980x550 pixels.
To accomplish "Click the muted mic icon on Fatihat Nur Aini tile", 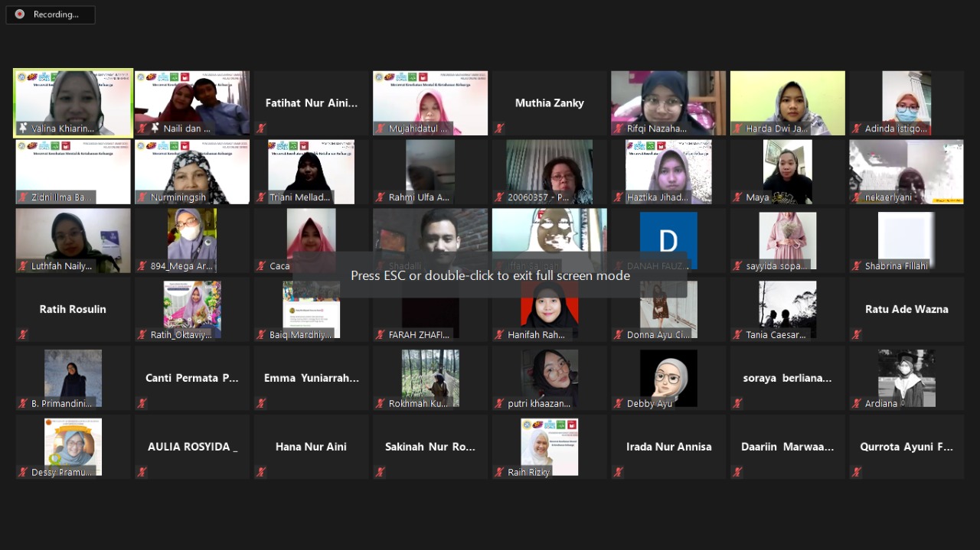I will point(261,129).
